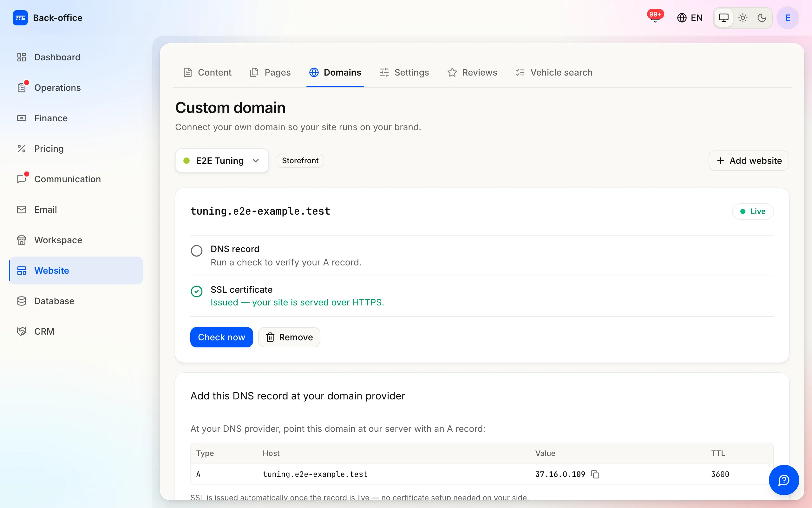This screenshot has width=812, height=508.
Task: Click the Check now button
Action: (x=221, y=337)
